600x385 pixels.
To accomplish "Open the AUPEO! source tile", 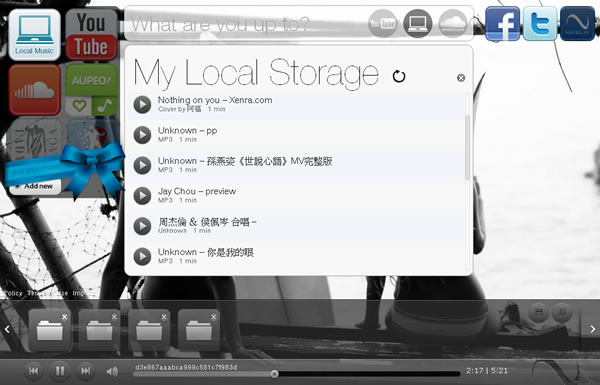I will (x=91, y=80).
